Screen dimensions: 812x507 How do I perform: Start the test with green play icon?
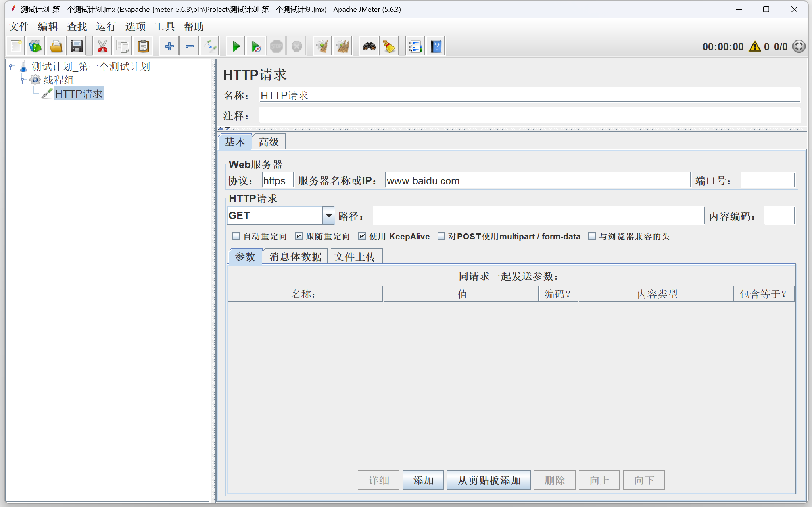pyautogui.click(x=236, y=46)
